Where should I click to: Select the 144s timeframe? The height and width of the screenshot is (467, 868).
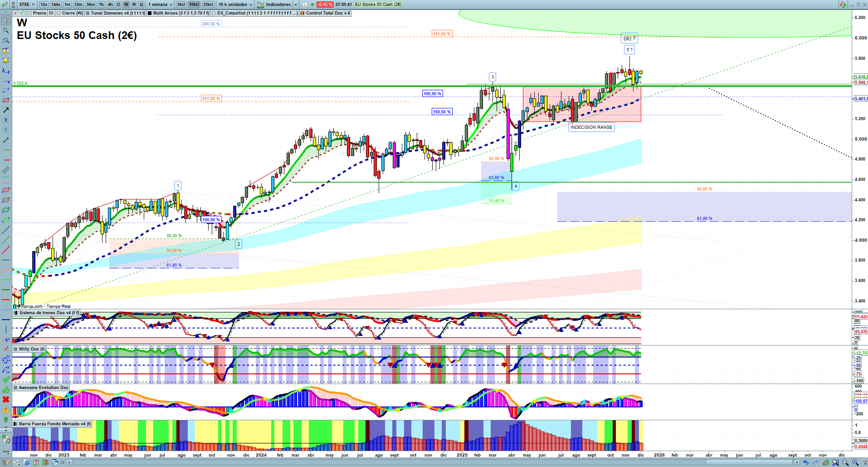(56, 5)
